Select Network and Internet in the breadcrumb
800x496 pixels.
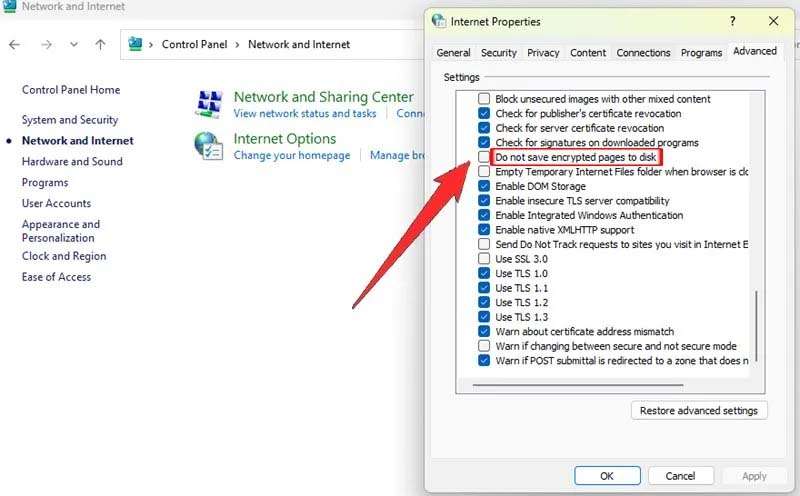(x=299, y=44)
